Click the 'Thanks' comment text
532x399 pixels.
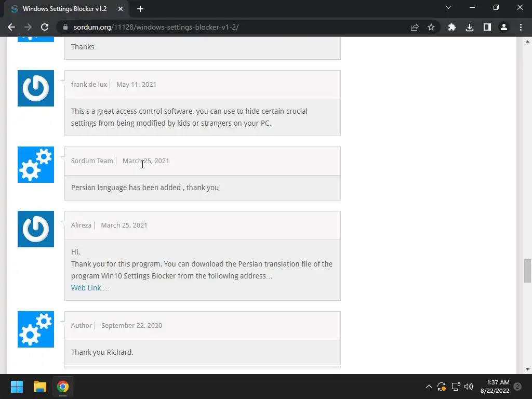(83, 47)
